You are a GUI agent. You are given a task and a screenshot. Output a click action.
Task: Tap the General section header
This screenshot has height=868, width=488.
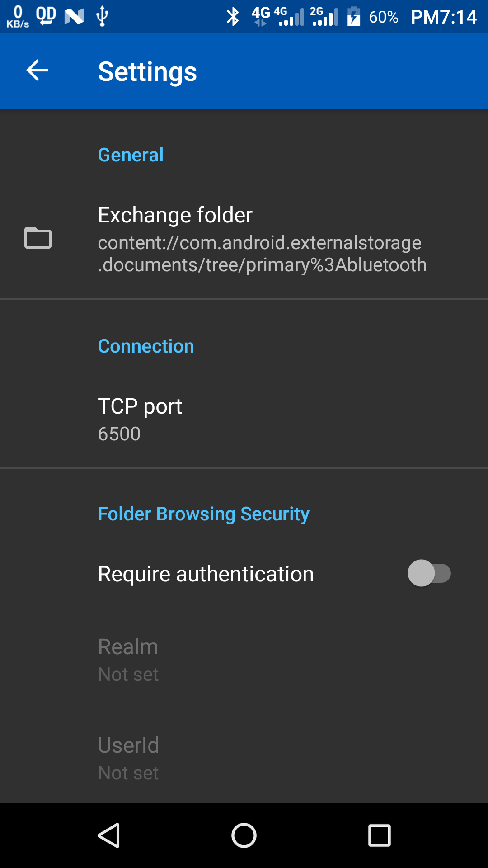[x=131, y=155]
